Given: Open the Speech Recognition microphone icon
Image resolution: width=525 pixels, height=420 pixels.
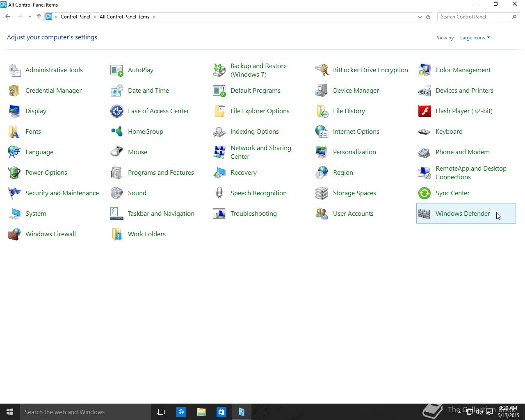Looking at the screenshot, I should coord(219,193).
